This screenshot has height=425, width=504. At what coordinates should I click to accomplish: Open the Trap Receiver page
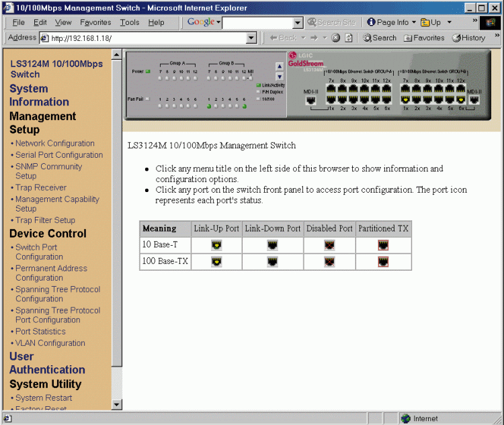coord(41,187)
